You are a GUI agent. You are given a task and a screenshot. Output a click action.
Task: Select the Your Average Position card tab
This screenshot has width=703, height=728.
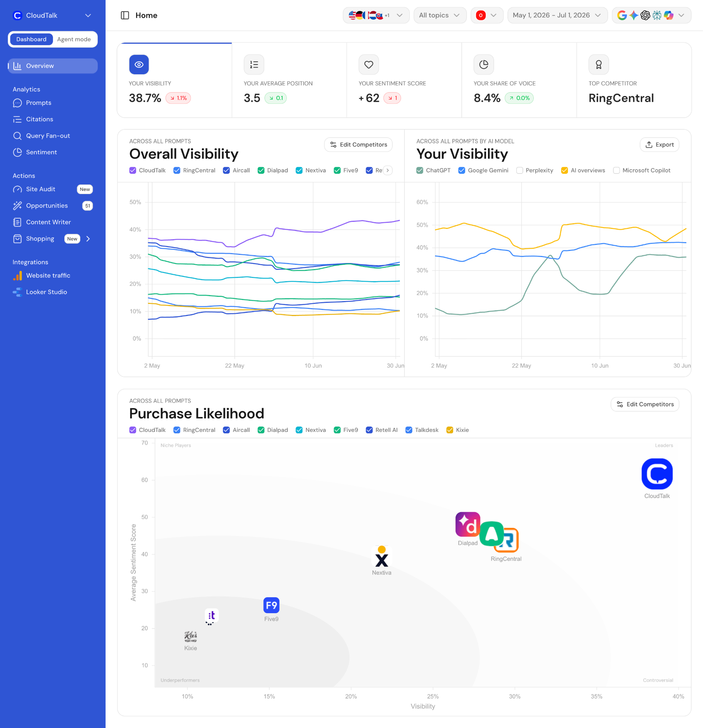click(x=289, y=80)
